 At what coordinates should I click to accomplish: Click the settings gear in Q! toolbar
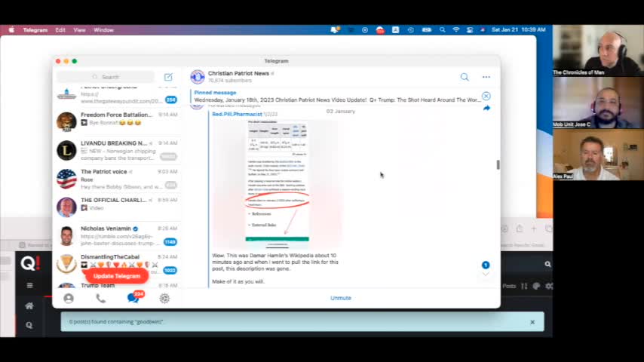coord(549,286)
